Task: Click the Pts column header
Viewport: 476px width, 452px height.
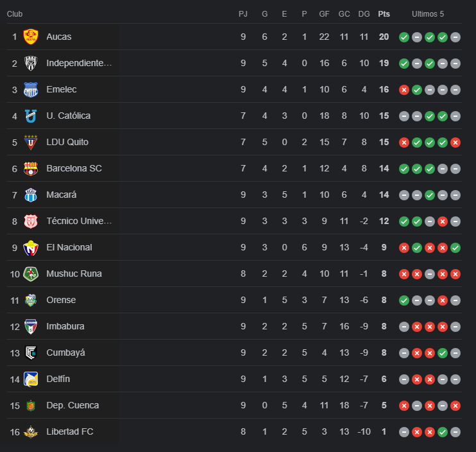Action: tap(384, 13)
